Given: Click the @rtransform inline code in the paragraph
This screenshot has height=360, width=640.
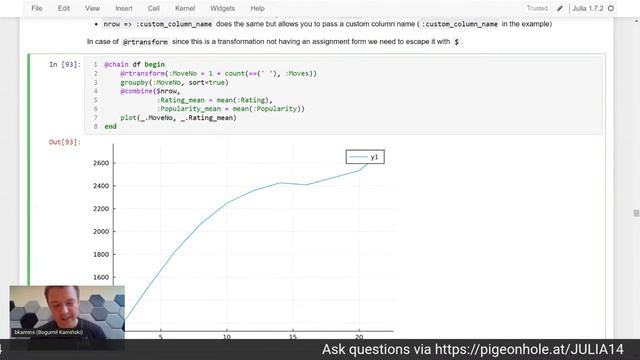Looking at the screenshot, I should click(x=145, y=42).
